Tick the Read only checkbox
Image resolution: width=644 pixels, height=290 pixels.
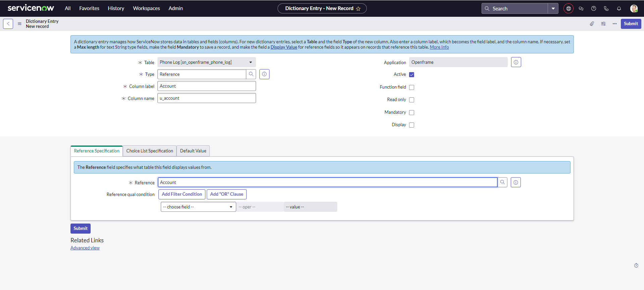point(412,100)
